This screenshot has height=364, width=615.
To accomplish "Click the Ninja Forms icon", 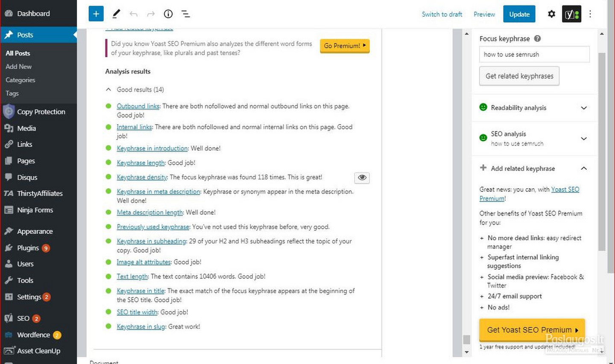I will coord(9,210).
